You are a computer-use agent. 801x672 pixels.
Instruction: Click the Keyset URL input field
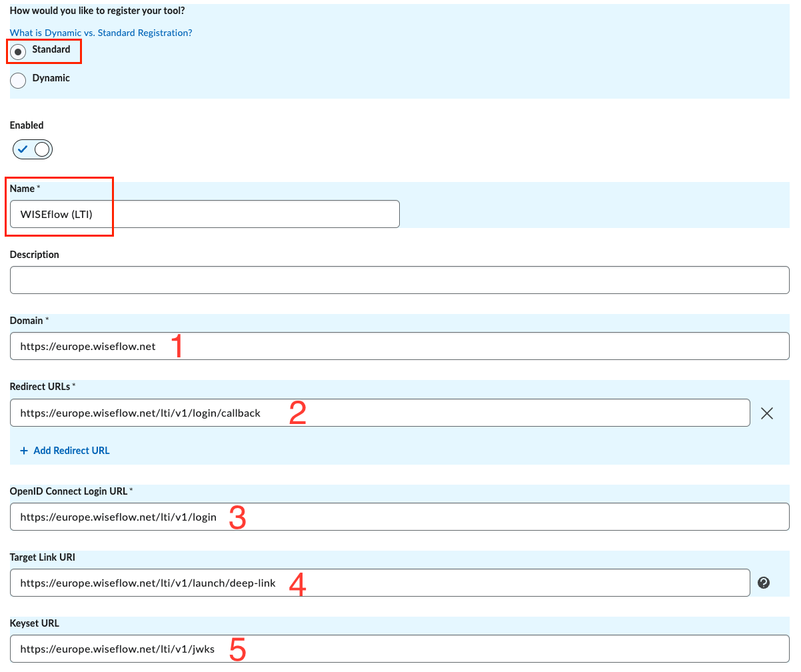coord(400,649)
